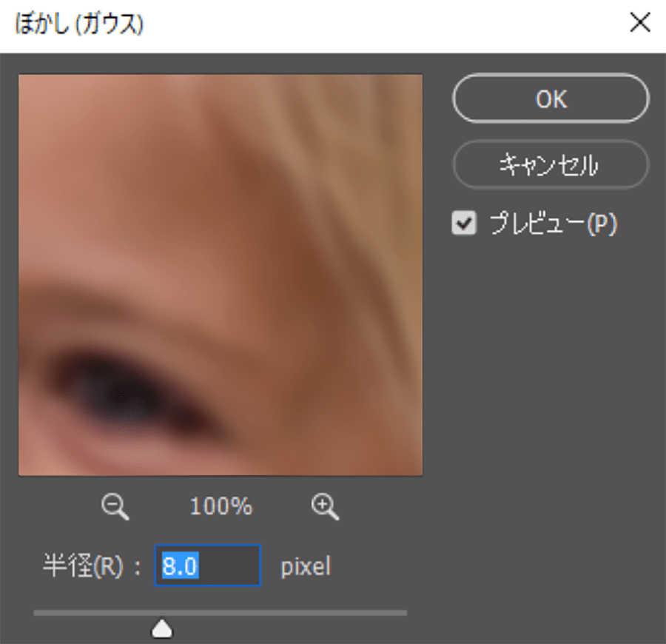Close the ぼかし (ガウス) dialog
666x644 pixels.
(640, 22)
